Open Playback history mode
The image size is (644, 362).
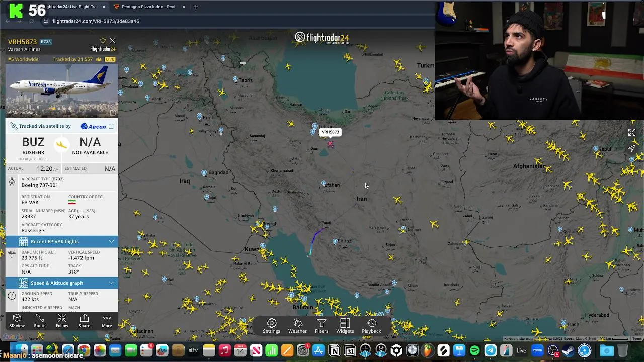pos(371,326)
